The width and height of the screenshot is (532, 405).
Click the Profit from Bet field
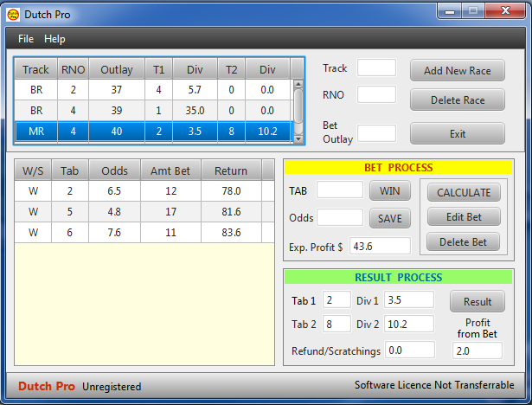point(477,350)
